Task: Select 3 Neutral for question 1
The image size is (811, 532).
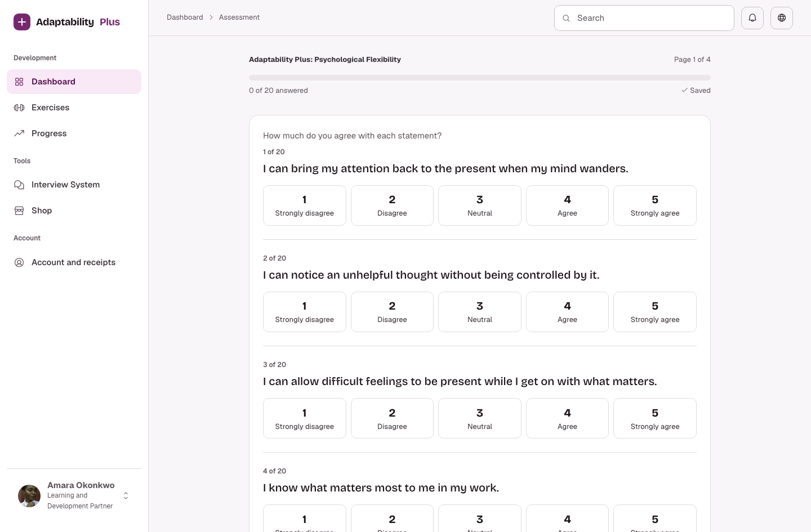Action: (x=480, y=205)
